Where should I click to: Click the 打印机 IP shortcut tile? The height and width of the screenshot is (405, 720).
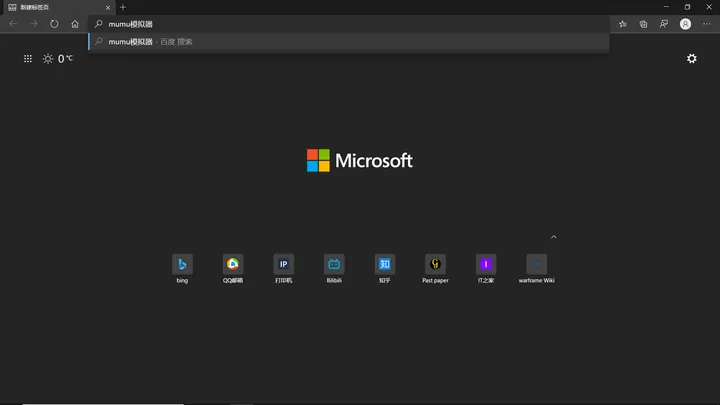pos(284,264)
